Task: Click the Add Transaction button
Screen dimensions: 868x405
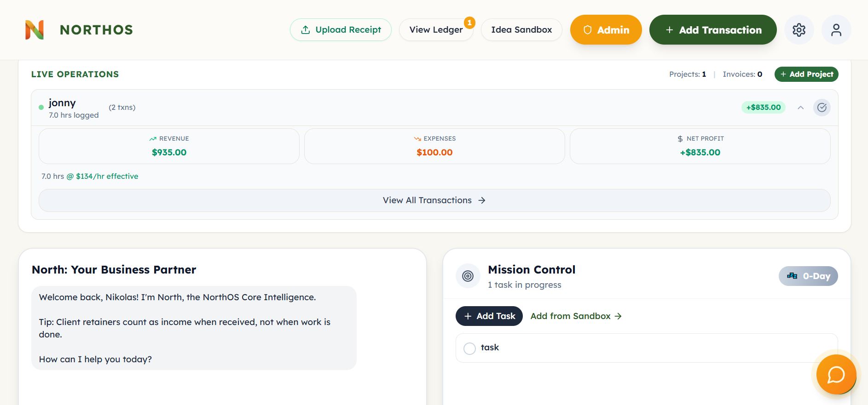Action: [712, 30]
